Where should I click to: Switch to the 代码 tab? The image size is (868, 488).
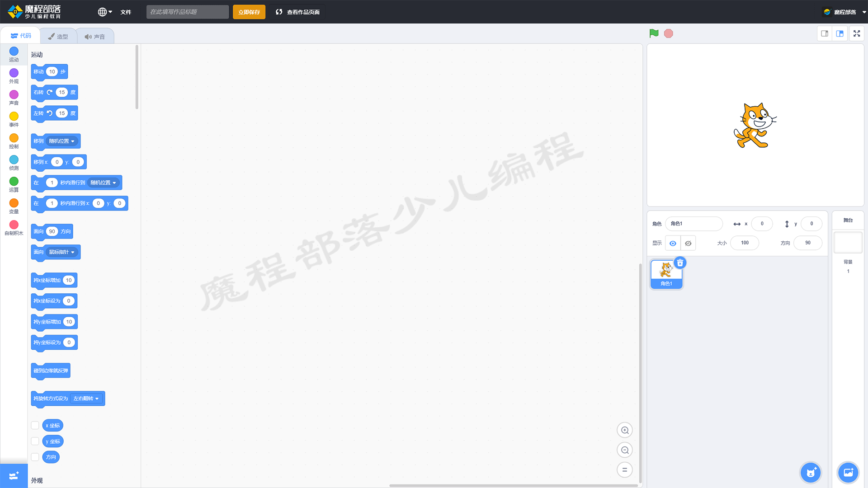pos(21,36)
